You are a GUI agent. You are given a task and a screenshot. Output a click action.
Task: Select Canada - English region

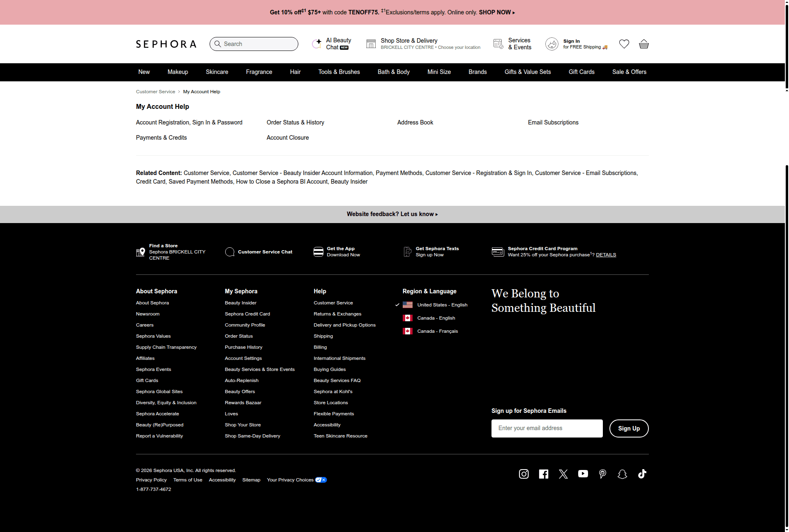coord(436,318)
